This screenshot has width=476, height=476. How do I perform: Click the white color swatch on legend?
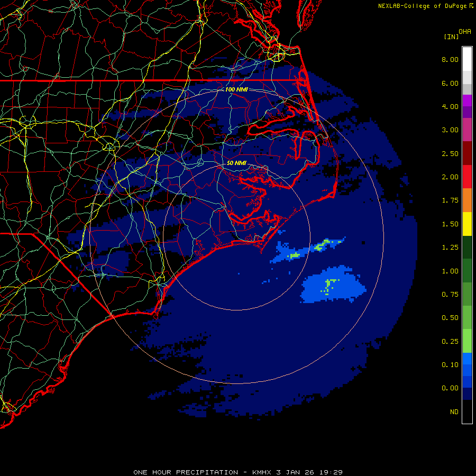467,59
